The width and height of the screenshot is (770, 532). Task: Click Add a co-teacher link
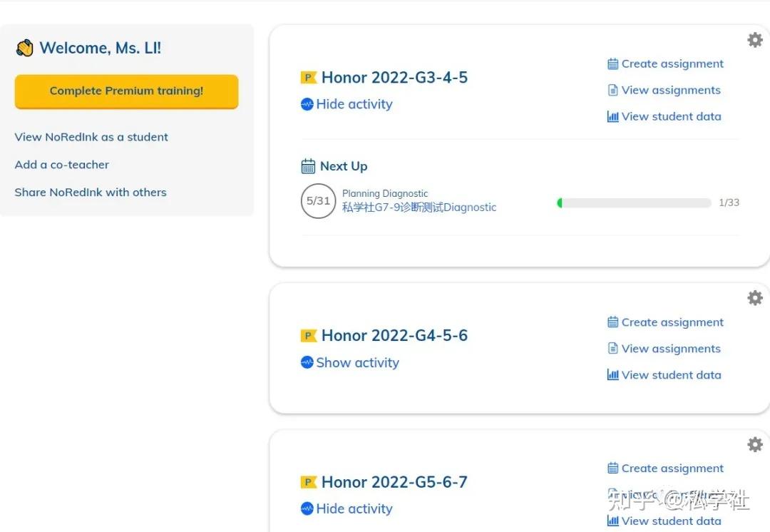coord(62,165)
